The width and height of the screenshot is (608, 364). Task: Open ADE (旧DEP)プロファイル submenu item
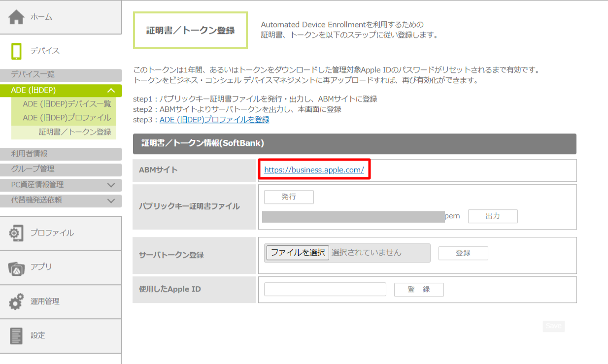coord(67,118)
